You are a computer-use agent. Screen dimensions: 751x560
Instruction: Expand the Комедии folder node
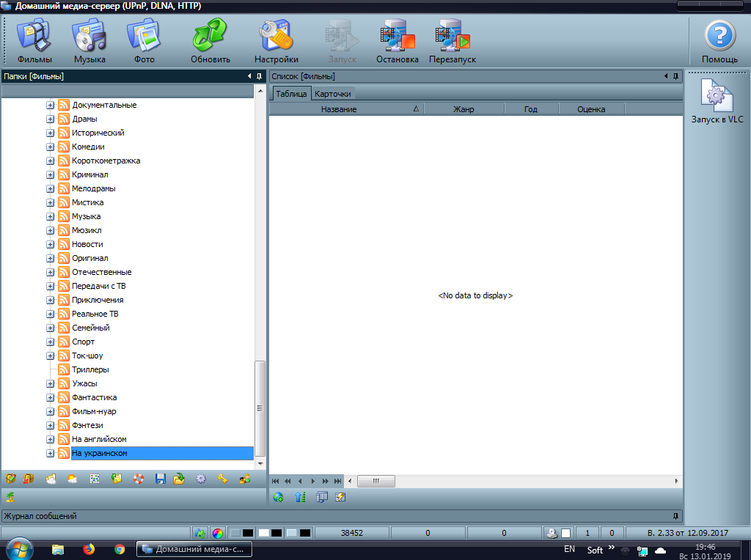(x=51, y=147)
